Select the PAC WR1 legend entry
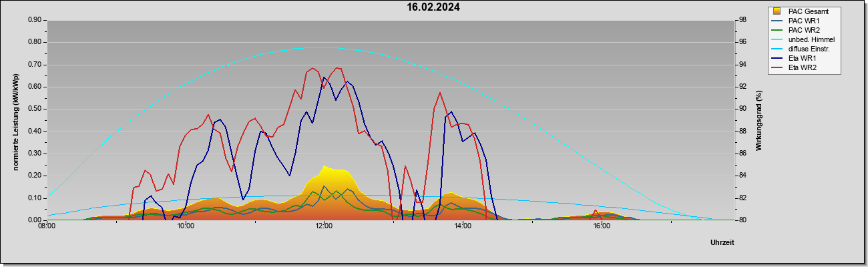 pos(796,21)
